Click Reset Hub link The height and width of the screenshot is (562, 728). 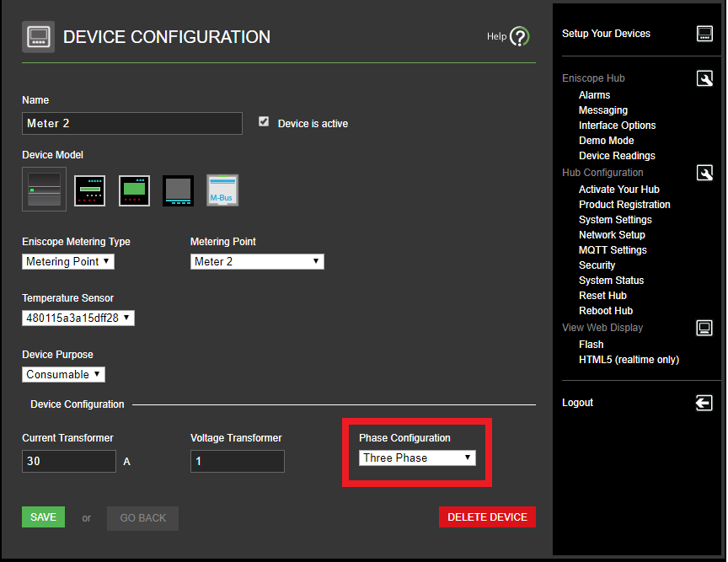point(602,296)
